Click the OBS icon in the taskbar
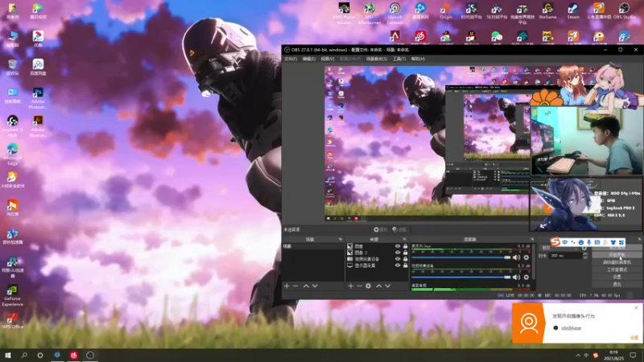Screen dimensions: 644x362 90,355
